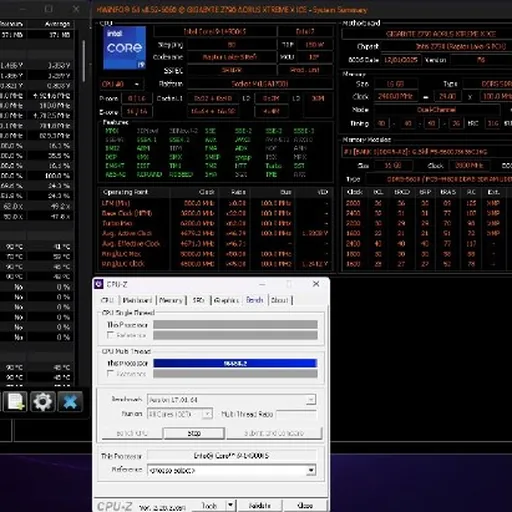Click the Intel Core i9 logo in HWiNFO
Image resolution: width=512 pixels, height=512 pixels.
(124, 48)
